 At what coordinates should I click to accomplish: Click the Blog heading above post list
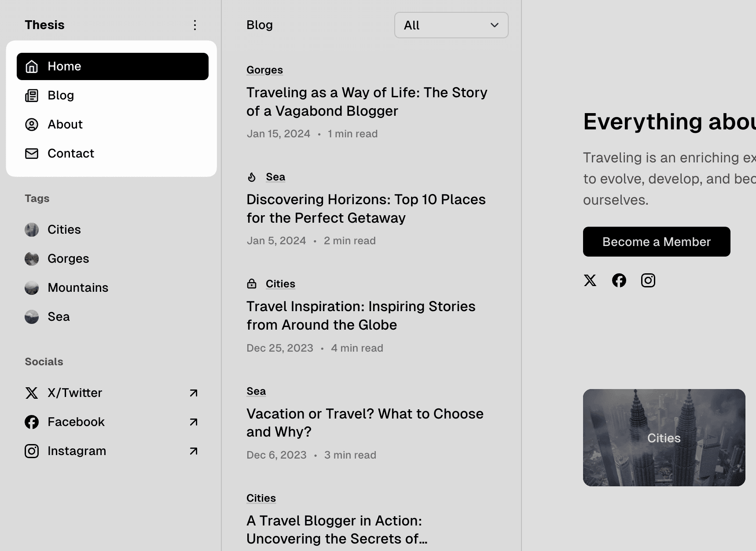point(260,25)
